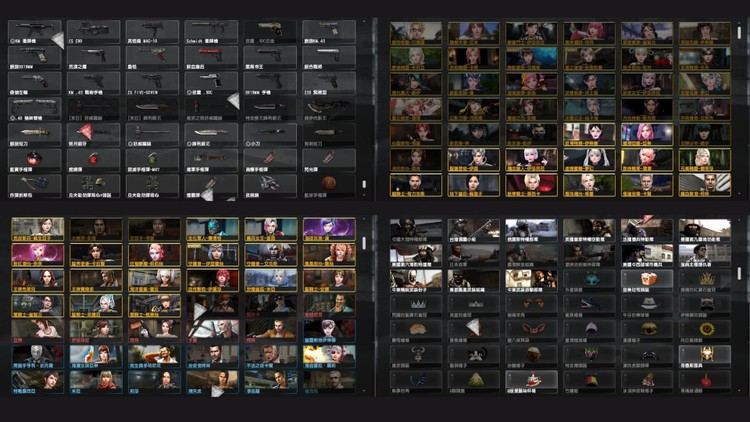750x422 pixels.
Task: Select the girl with rainbow background
Action: (96, 357)
